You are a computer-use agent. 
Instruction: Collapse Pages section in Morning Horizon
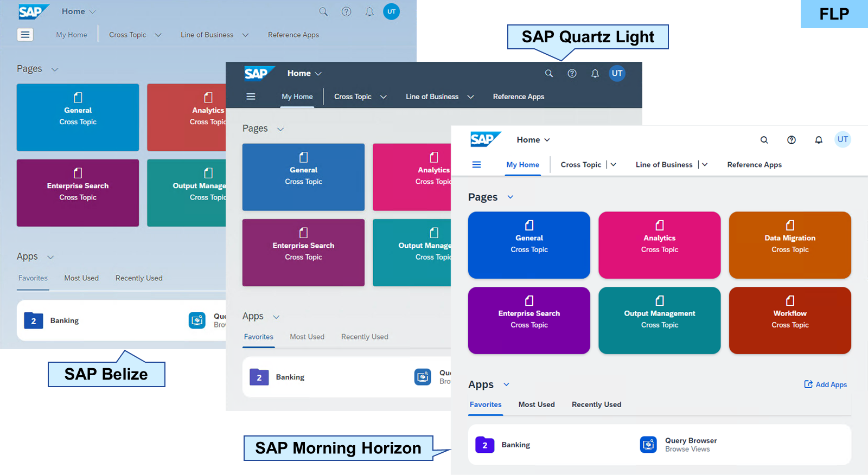tap(510, 197)
